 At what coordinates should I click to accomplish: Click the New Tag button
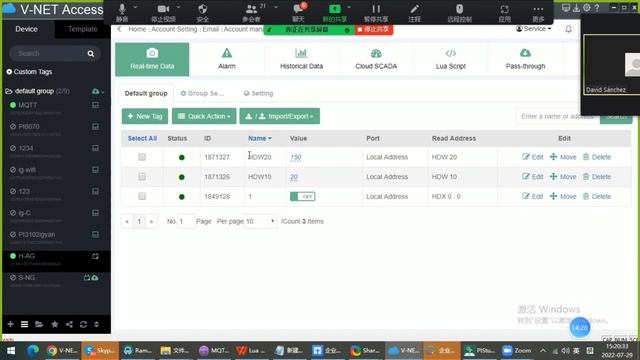click(145, 116)
